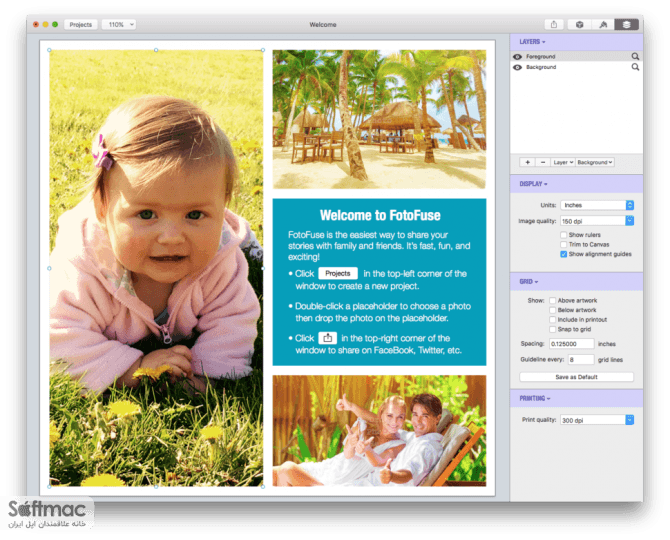Check Include in printout option
The image size is (670, 540).
(x=552, y=320)
